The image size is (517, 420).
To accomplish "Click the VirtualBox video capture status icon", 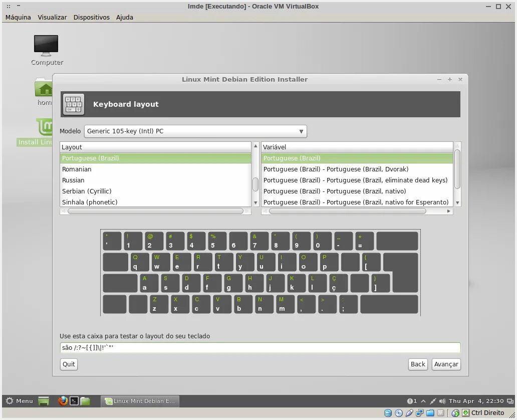I will 440,413.
